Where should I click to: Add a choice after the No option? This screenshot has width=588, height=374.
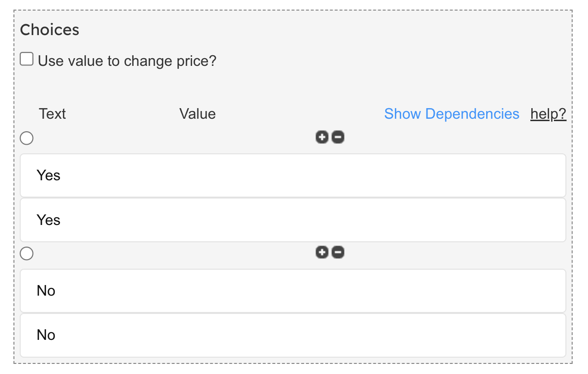tap(322, 252)
